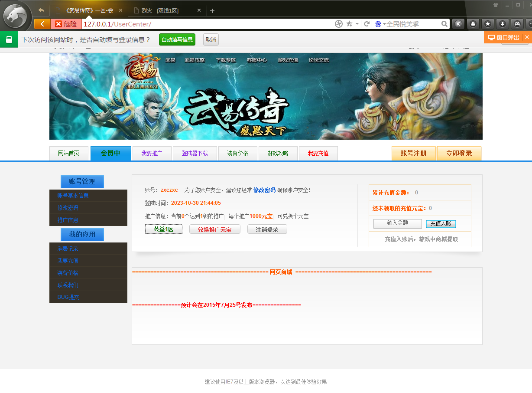Open the 我要推广 tab
The height and width of the screenshot is (393, 532).
pyautogui.click(x=152, y=153)
